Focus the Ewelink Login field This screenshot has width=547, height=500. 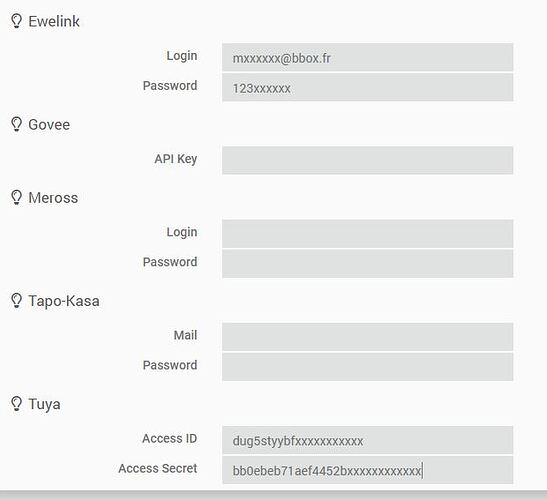367,58
